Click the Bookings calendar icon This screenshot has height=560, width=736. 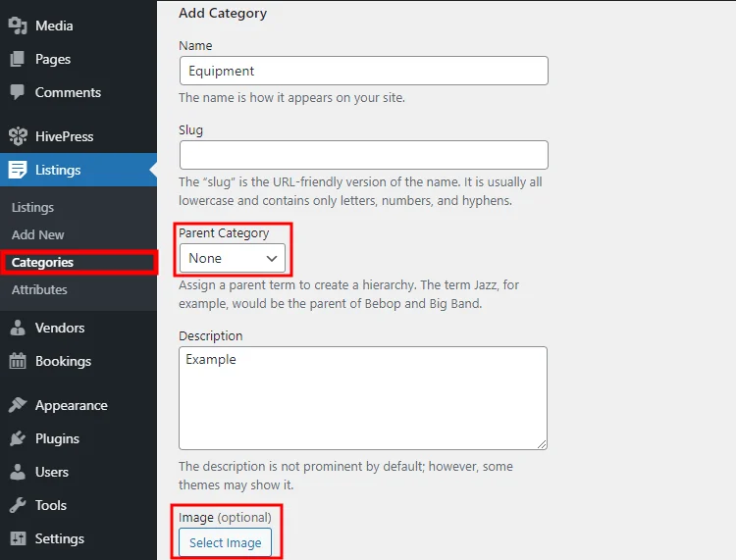(x=18, y=361)
